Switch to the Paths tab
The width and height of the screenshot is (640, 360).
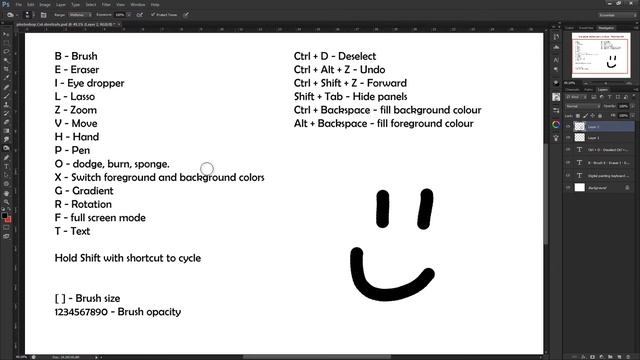point(588,89)
